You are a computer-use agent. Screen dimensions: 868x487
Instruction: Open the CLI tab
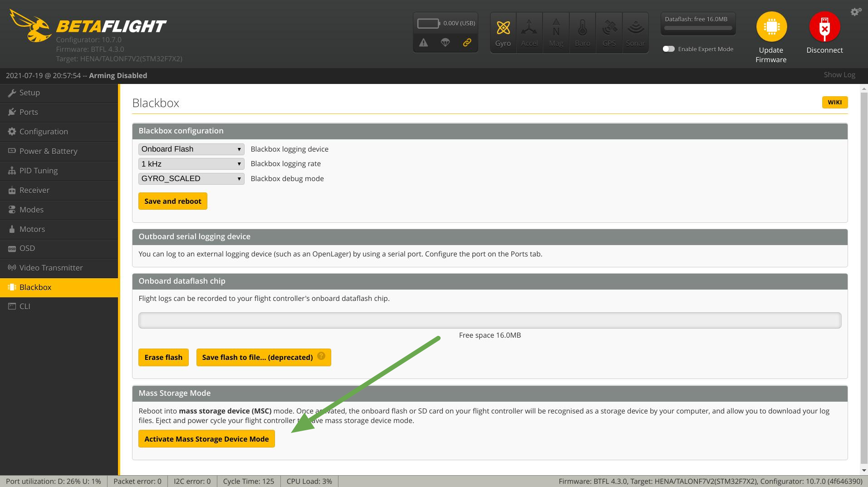point(25,306)
